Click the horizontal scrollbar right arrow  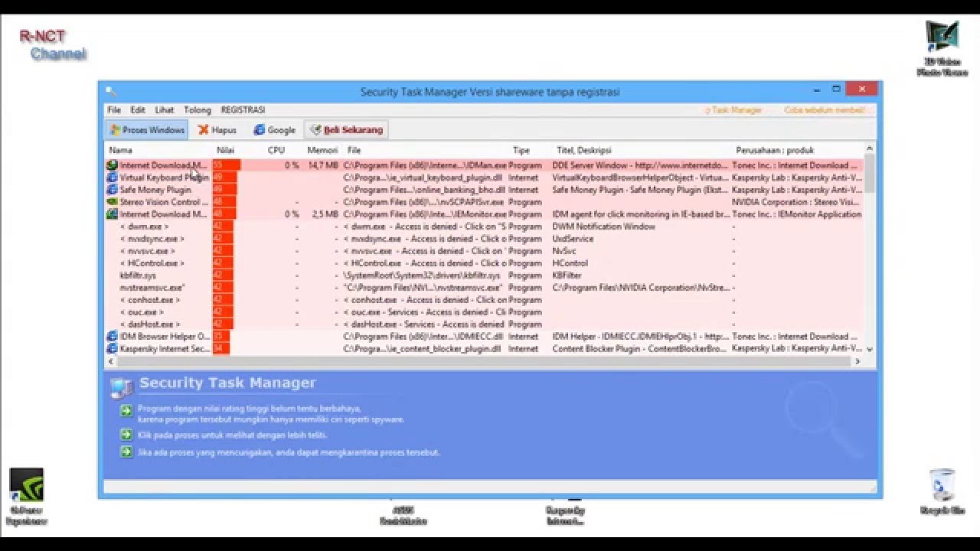click(x=857, y=361)
